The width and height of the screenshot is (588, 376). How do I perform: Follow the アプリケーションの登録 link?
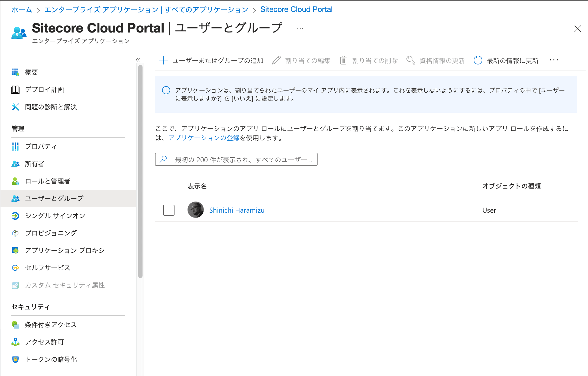point(204,138)
